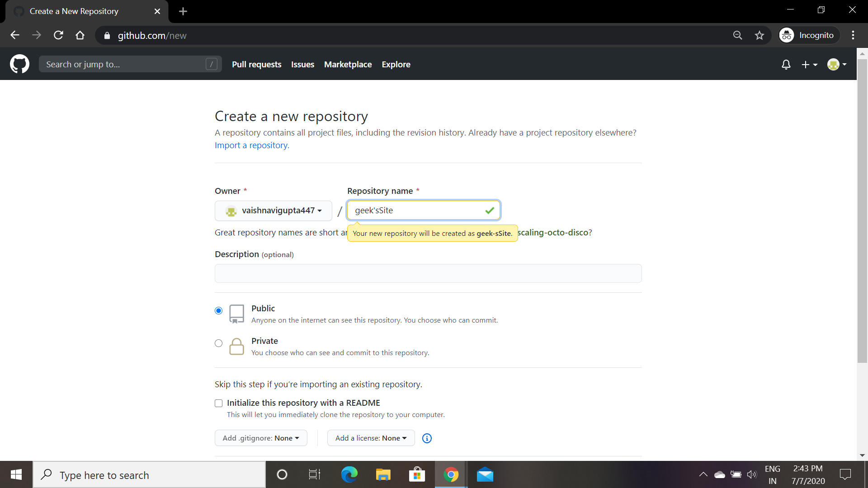Click the Import a repository link
This screenshot has height=488, width=868.
[252, 145]
